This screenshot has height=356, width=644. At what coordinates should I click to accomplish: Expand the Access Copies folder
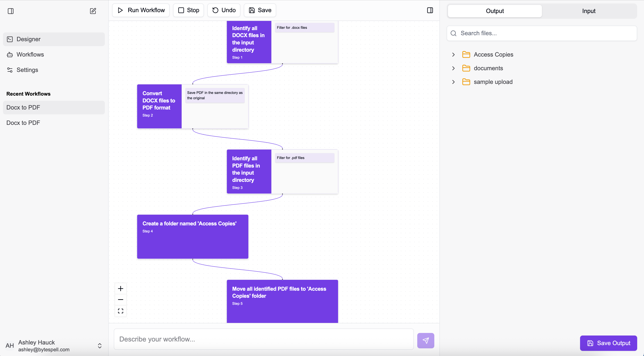453,55
